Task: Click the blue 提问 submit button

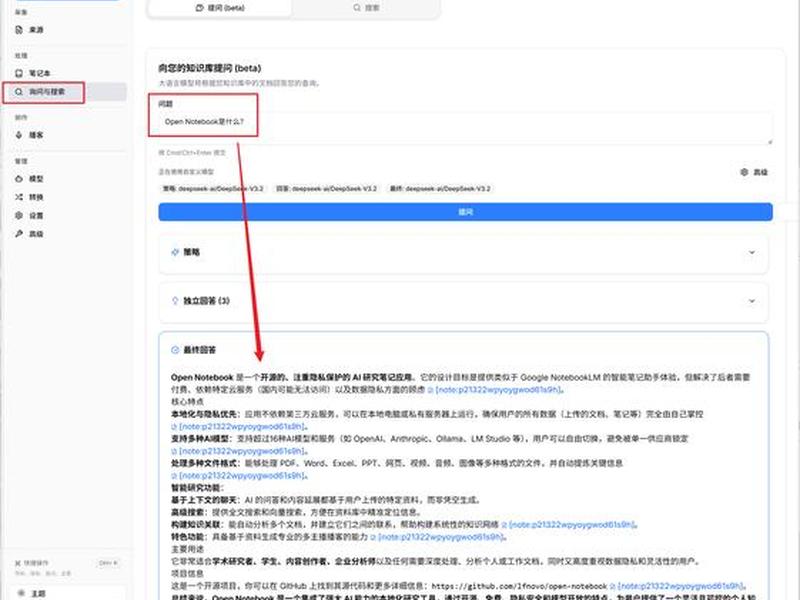Action: click(x=465, y=212)
